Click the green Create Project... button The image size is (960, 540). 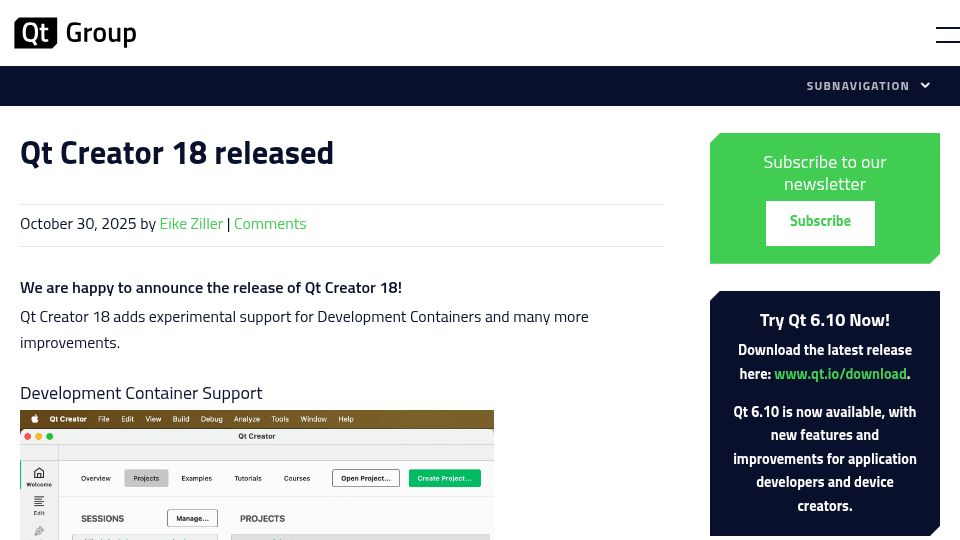[x=444, y=478]
